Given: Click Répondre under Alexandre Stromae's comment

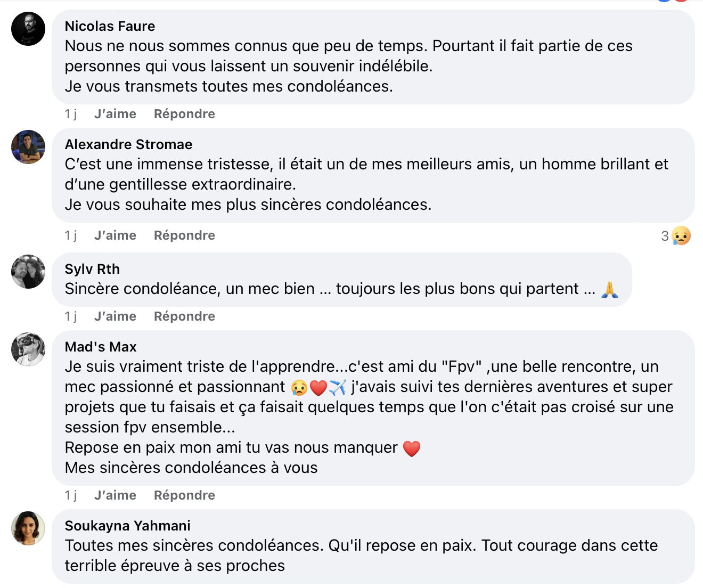Looking at the screenshot, I should pyautogui.click(x=184, y=235).
